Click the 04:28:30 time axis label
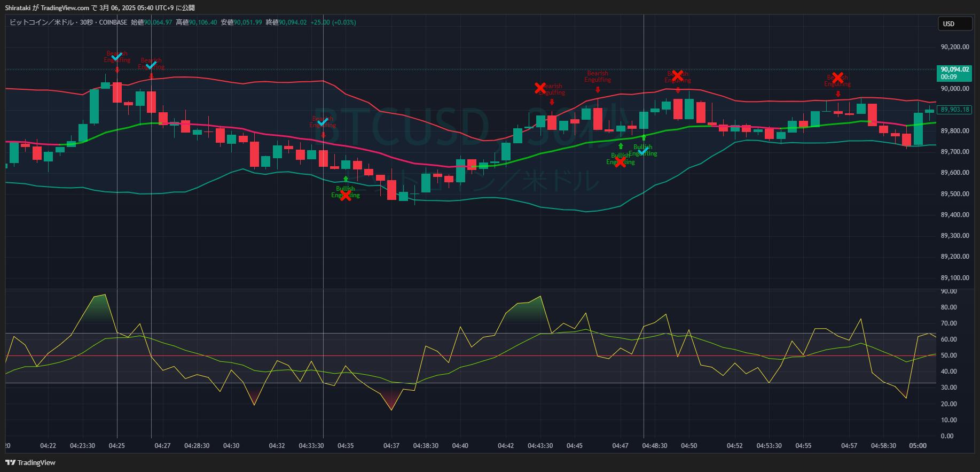Screen dimensions: 980x472 [197, 446]
